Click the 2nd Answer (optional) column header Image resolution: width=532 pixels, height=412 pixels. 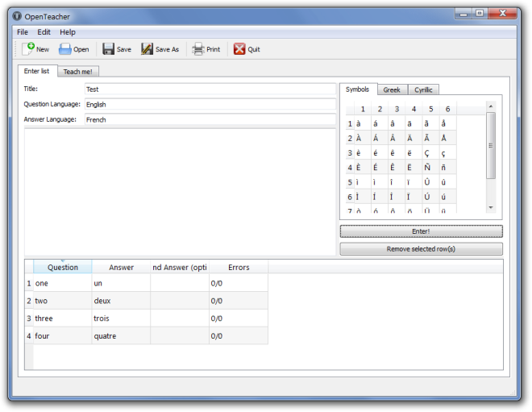click(180, 267)
